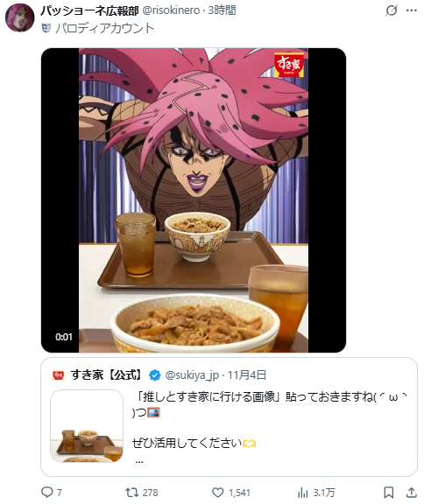Open quoted tweet's gyudon tray thumbnail
Image resolution: width=424 pixels, height=504 pixels.
[87, 426]
